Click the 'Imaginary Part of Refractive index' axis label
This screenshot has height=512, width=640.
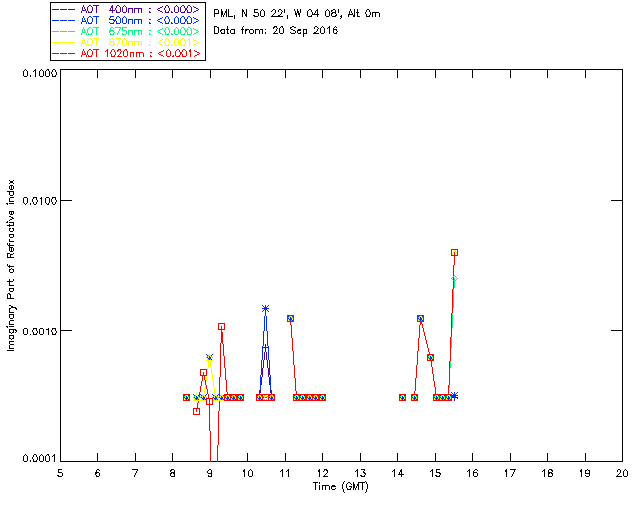(x=11, y=265)
